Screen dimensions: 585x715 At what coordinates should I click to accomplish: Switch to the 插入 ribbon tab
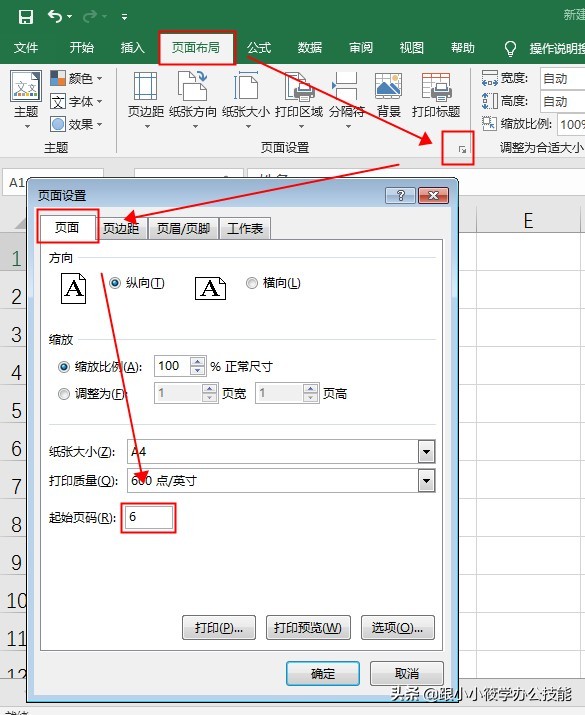click(132, 48)
